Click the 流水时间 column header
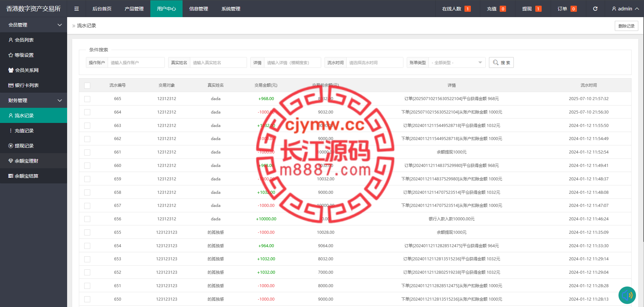 [x=589, y=85]
